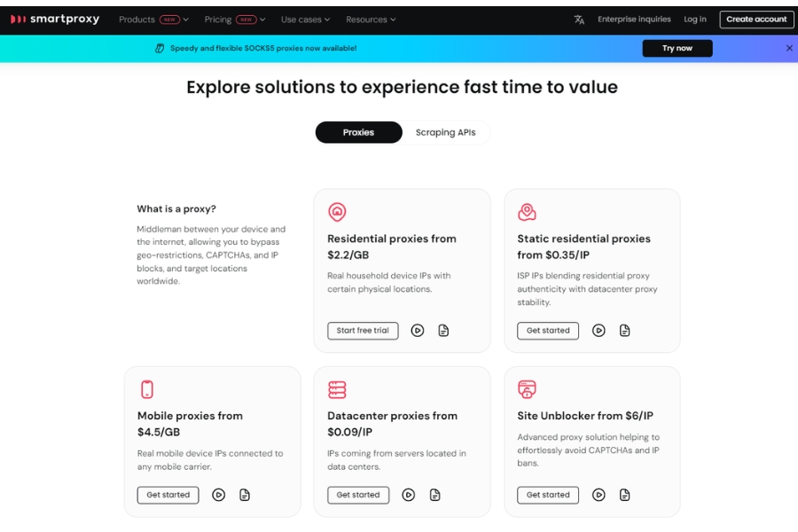Click 'Static residential proxies from $0.35/IP' heading

(x=583, y=246)
